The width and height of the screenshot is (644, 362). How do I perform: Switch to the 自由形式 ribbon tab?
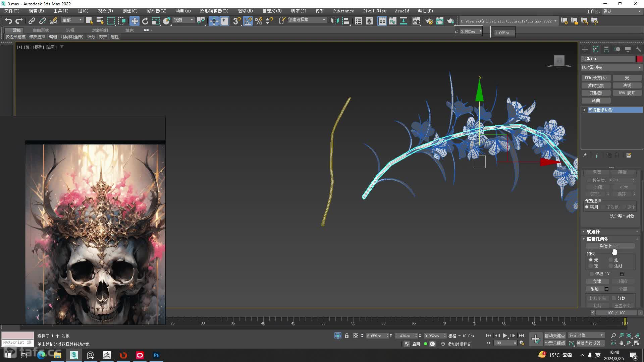41,30
